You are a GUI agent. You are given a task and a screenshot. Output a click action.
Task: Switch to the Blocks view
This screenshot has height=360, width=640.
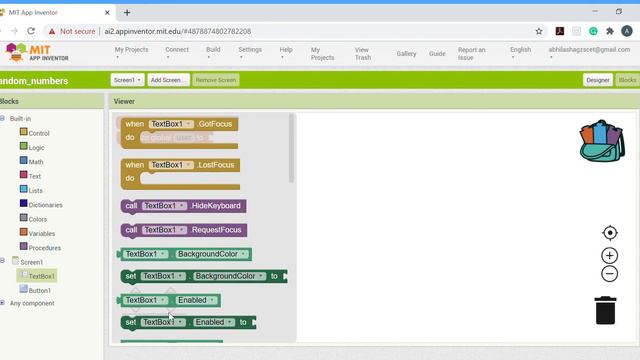pos(627,80)
